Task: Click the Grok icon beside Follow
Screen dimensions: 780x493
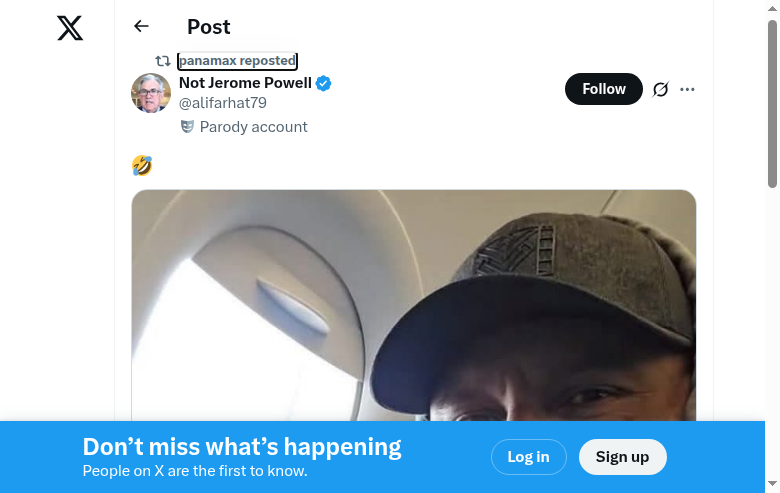Action: pos(660,89)
